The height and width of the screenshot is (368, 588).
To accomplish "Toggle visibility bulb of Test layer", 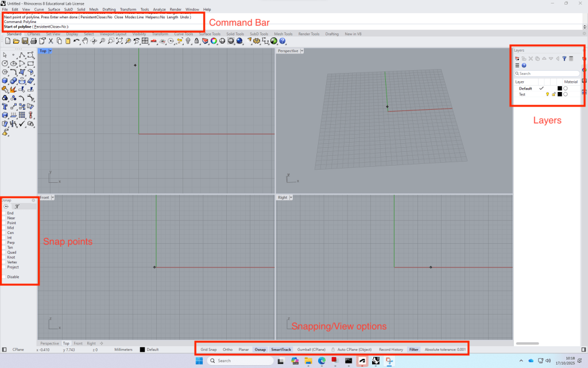I will (547, 94).
